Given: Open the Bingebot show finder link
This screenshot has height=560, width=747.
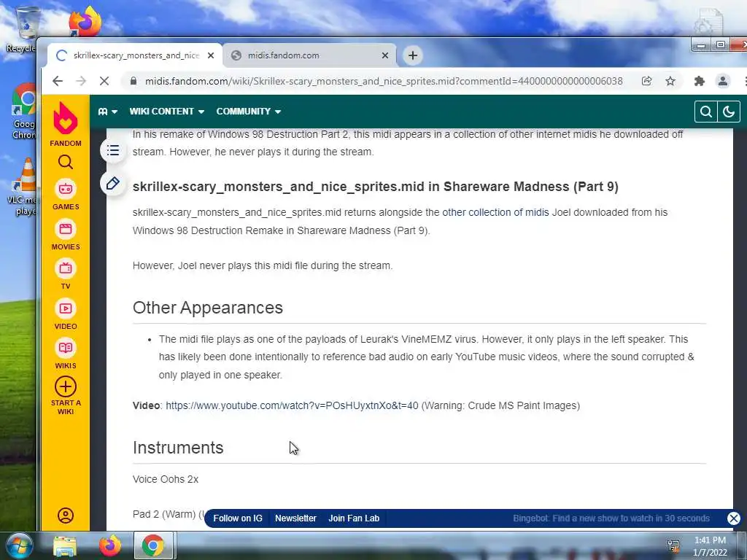Looking at the screenshot, I should click(x=611, y=518).
